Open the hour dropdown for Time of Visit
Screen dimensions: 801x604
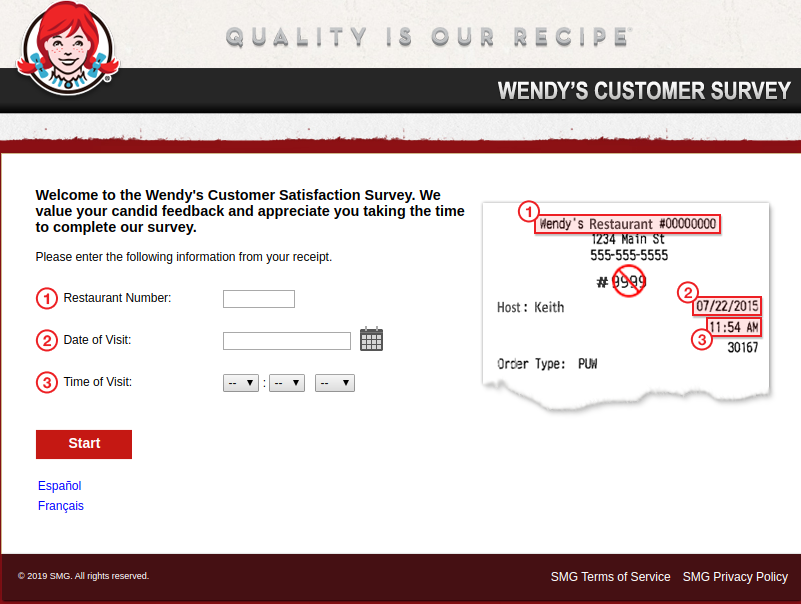coord(241,383)
